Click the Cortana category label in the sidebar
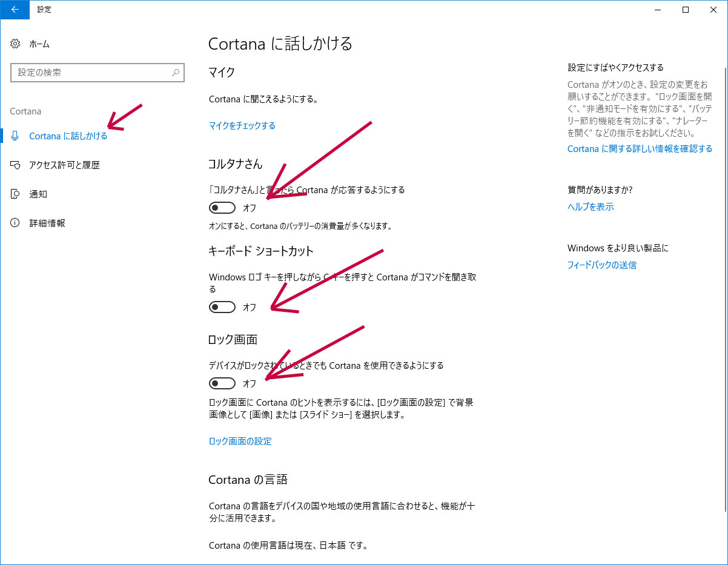Viewport: 728px width, 565px height. (26, 111)
